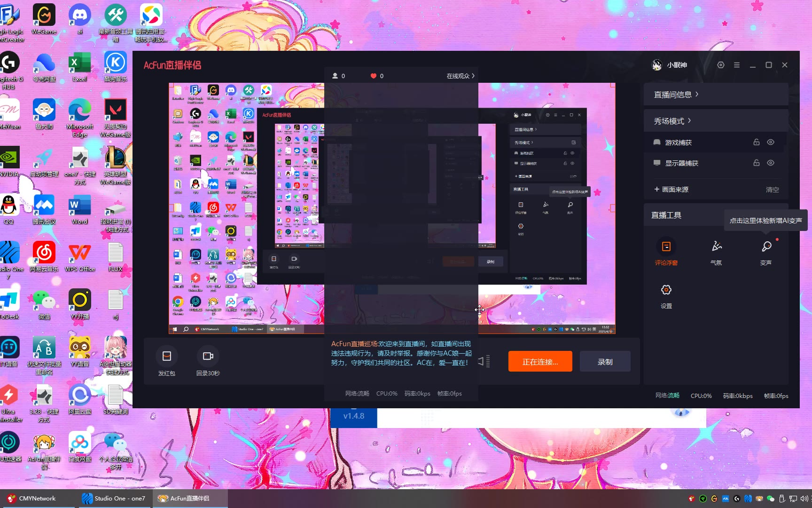Image resolution: width=812 pixels, height=508 pixels.
Task: Open WeGame desktop shortcut
Action: point(44,19)
